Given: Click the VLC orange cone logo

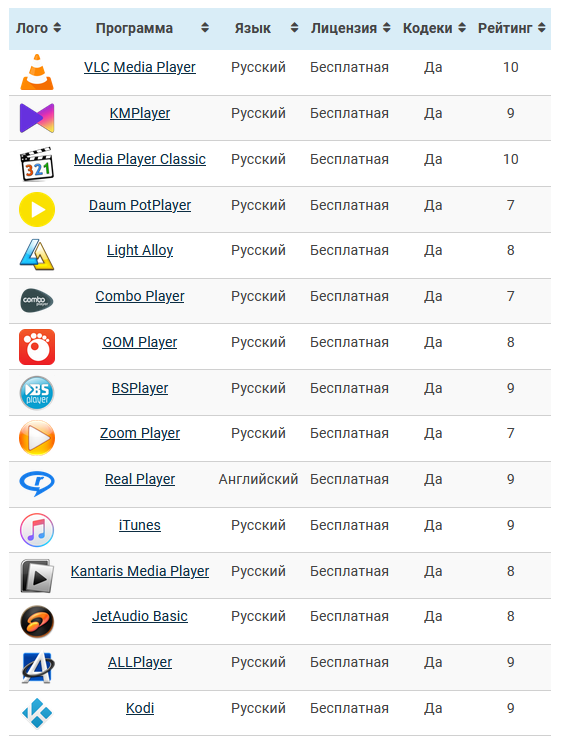Looking at the screenshot, I should 37,72.
